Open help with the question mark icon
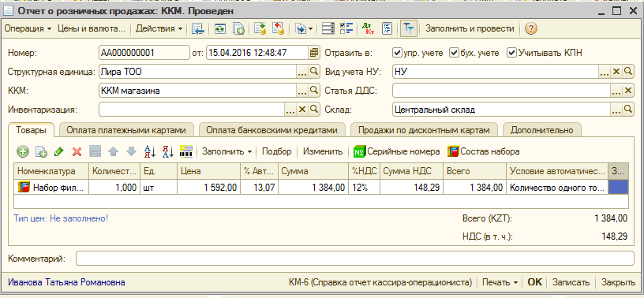The height and width of the screenshot is (298, 644). (531, 28)
